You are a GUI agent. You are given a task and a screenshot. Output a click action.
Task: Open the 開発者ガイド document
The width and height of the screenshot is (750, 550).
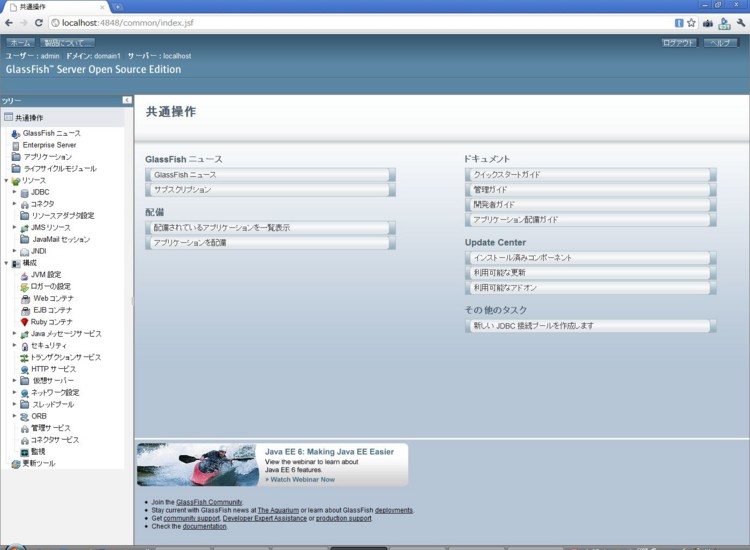[590, 205]
